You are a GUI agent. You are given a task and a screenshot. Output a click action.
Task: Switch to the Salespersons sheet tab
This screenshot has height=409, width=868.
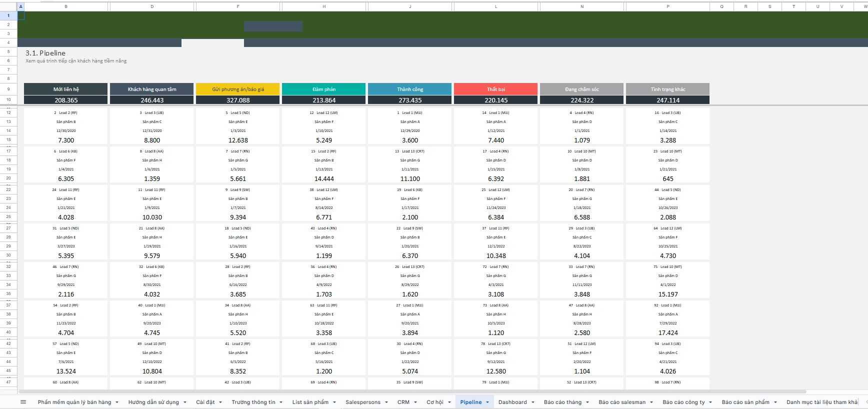point(363,402)
